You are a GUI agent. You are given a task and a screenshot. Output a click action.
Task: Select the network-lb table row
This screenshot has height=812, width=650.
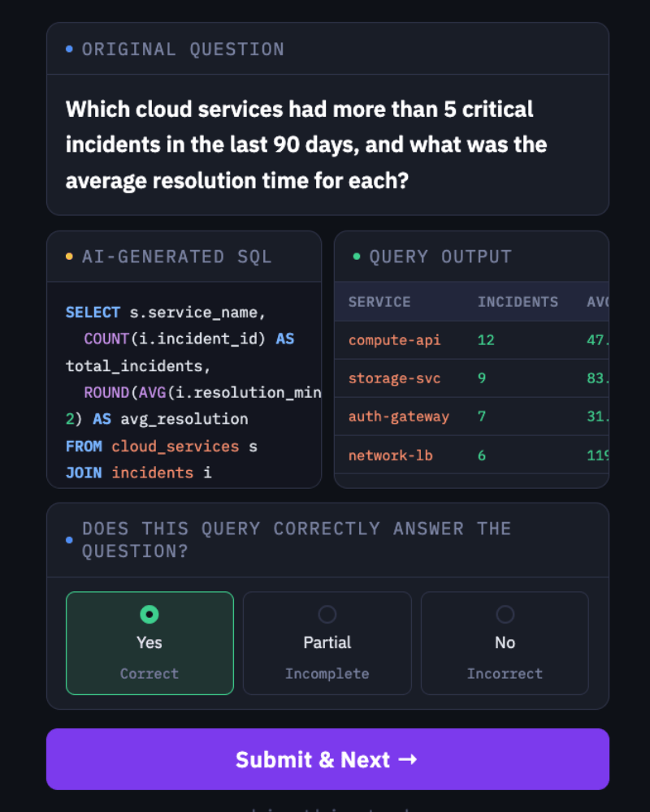[472, 455]
